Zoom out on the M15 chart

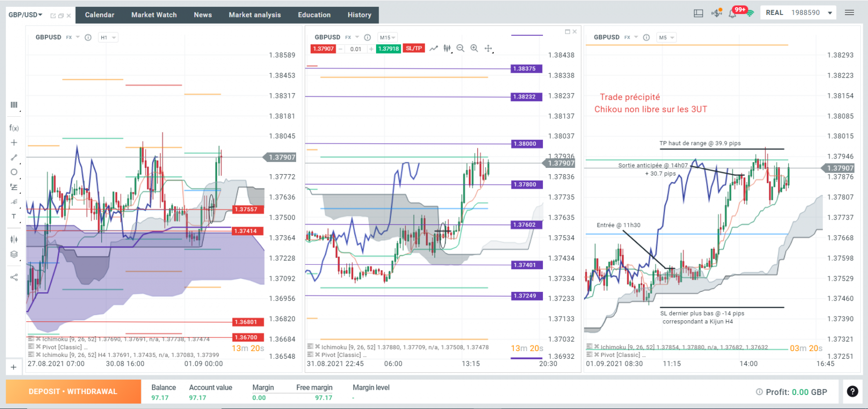[x=461, y=48]
